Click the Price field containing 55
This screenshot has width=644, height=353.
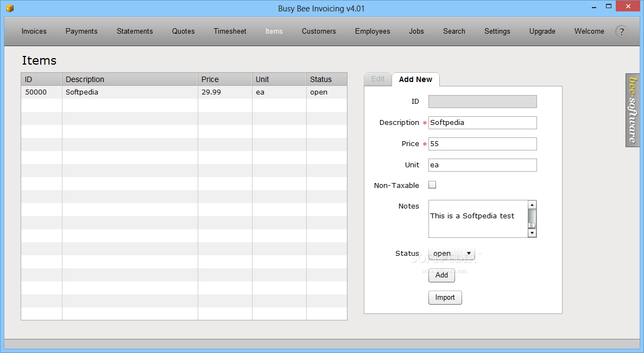pos(483,144)
